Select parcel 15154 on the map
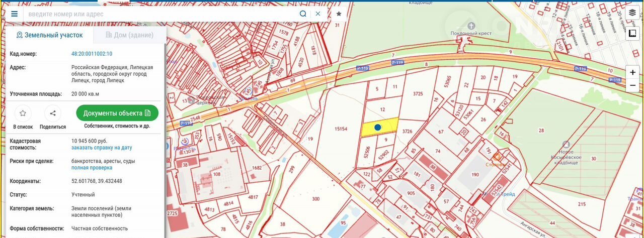Image resolution: width=644 pixels, height=238 pixels. pyautogui.click(x=341, y=129)
